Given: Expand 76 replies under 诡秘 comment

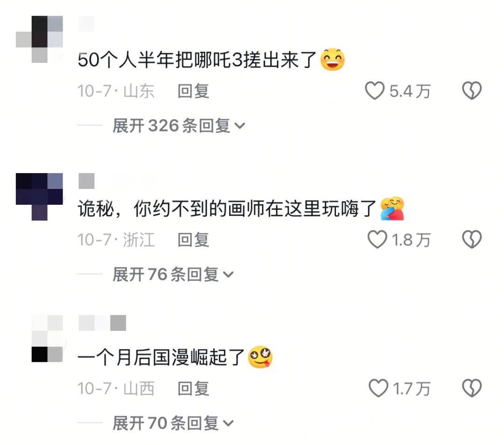Looking at the screenshot, I should (x=173, y=274).
